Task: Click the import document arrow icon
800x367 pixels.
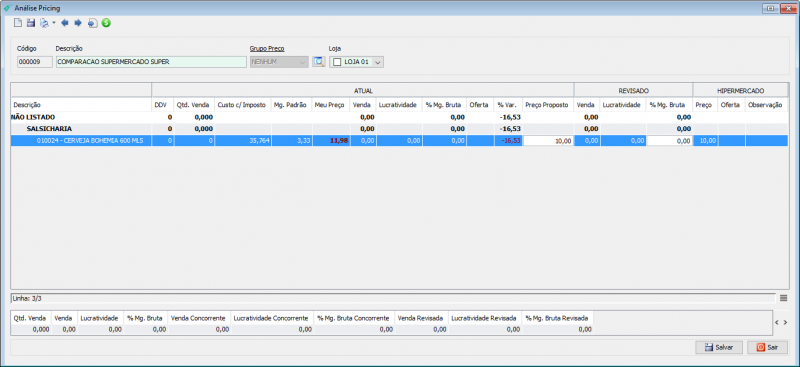Action: coord(92,23)
